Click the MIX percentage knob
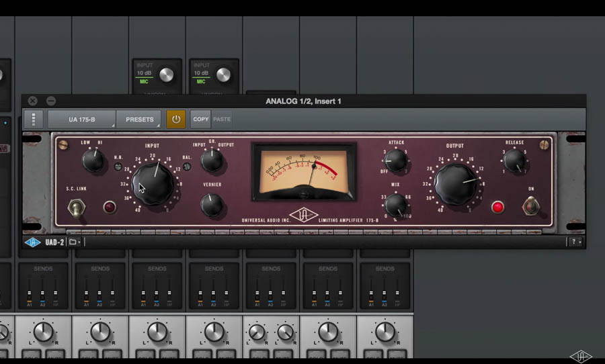Screen dimensions: 605x364 coord(396,204)
